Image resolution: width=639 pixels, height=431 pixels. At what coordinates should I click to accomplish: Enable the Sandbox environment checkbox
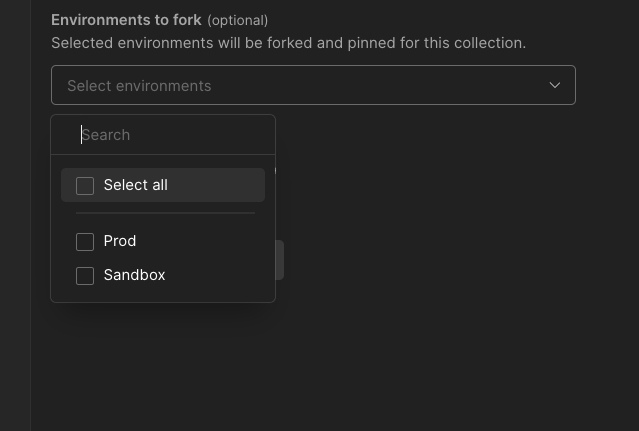click(85, 275)
